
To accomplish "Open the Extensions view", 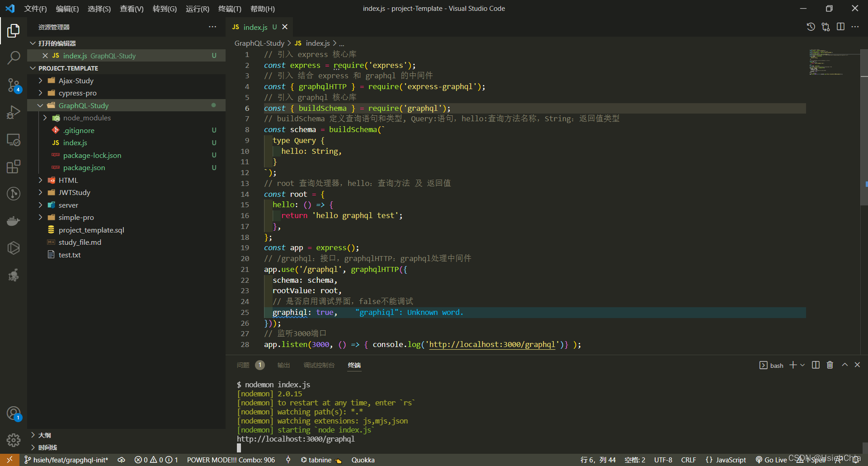I will (14, 166).
